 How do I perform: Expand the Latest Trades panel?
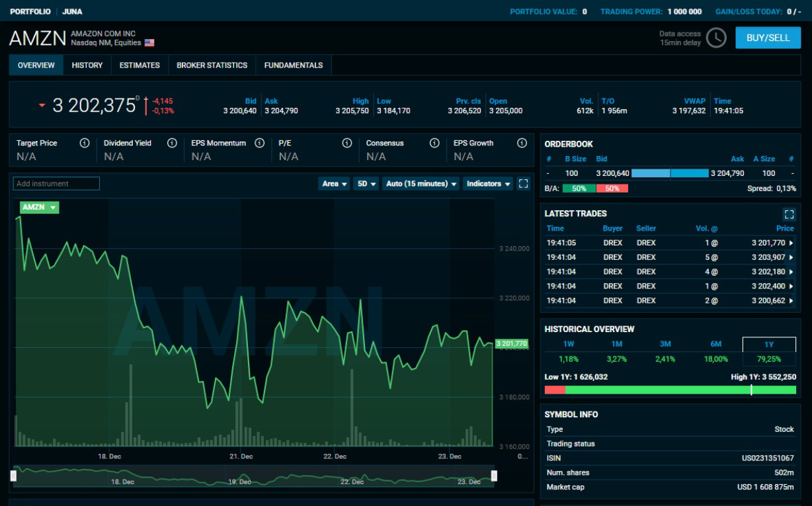point(789,214)
